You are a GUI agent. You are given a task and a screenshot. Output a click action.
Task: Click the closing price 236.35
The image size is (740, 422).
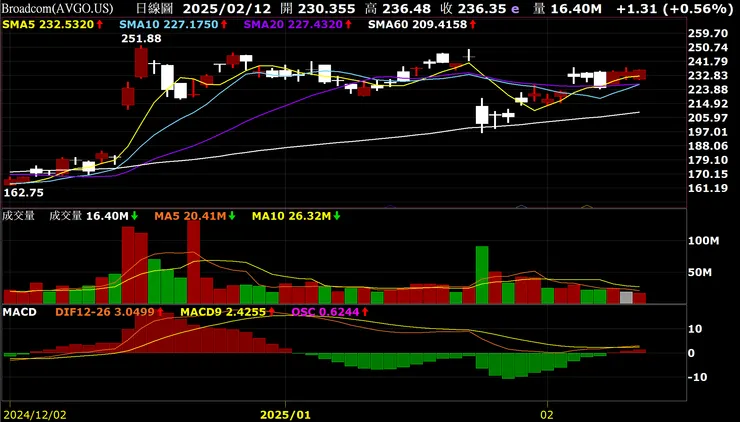(x=482, y=8)
